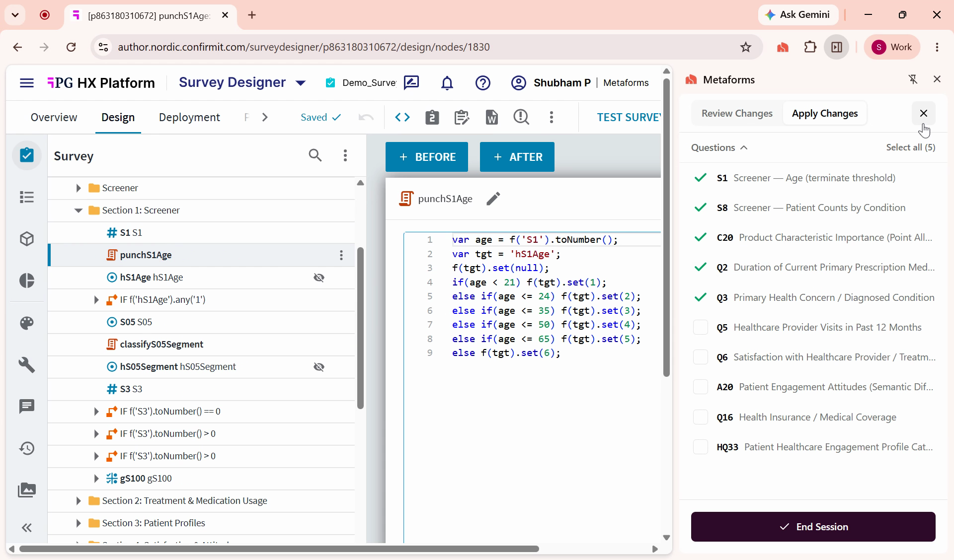
Task: Expand Section 3: Patient Profiles folder
Action: 78,523
